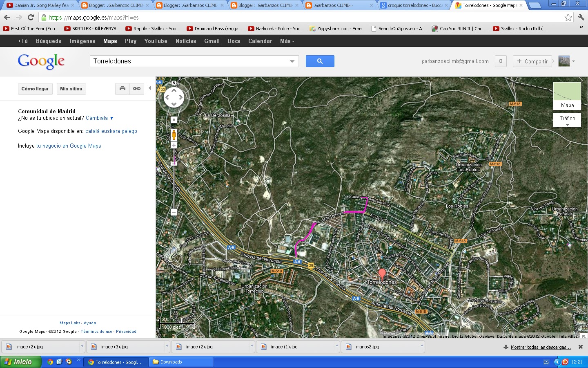Viewport: 588px width, 368px height.
Task: Click the notifications count box
Action: coord(501,61)
